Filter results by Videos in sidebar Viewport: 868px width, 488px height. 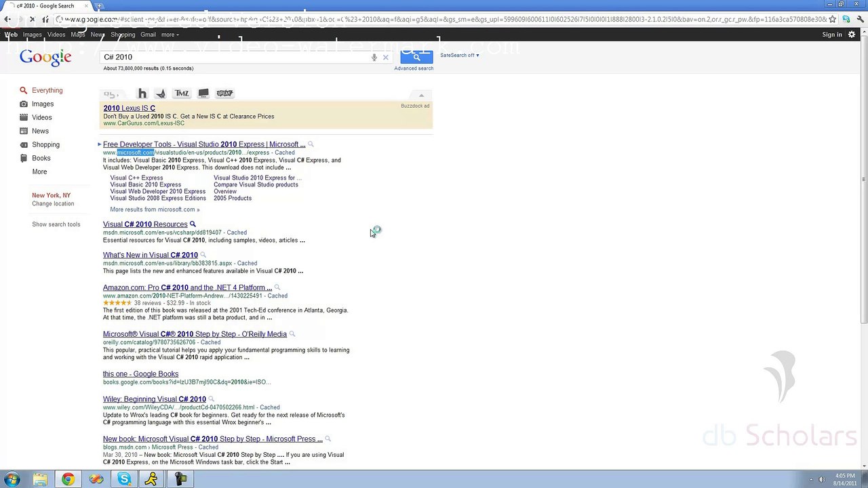[41, 117]
